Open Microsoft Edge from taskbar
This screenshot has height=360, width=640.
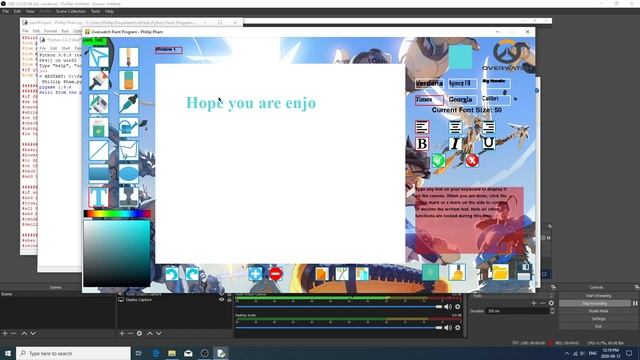point(156,353)
